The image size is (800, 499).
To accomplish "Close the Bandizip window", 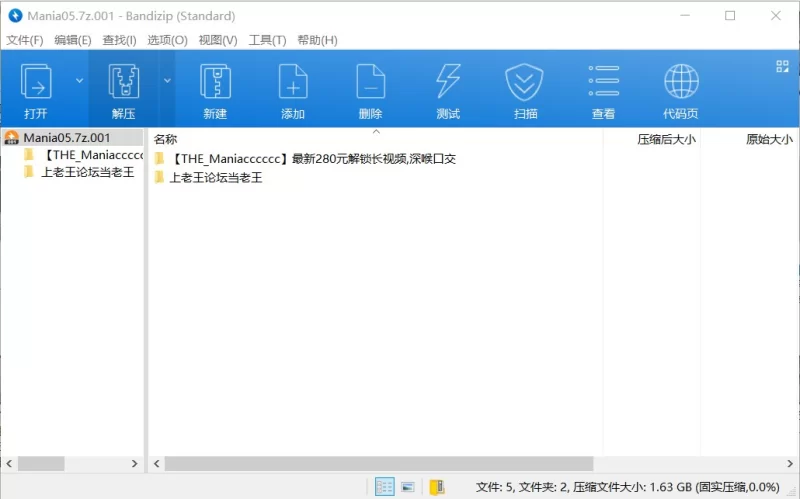I will pyautogui.click(x=776, y=16).
